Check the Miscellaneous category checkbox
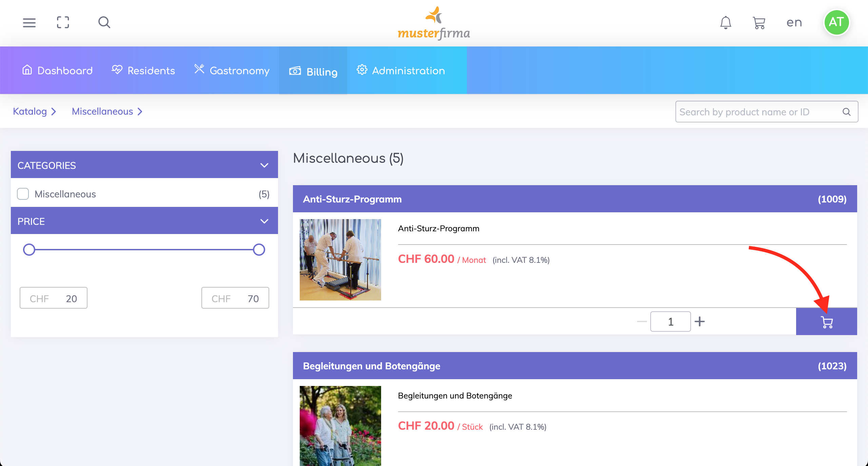 click(23, 194)
